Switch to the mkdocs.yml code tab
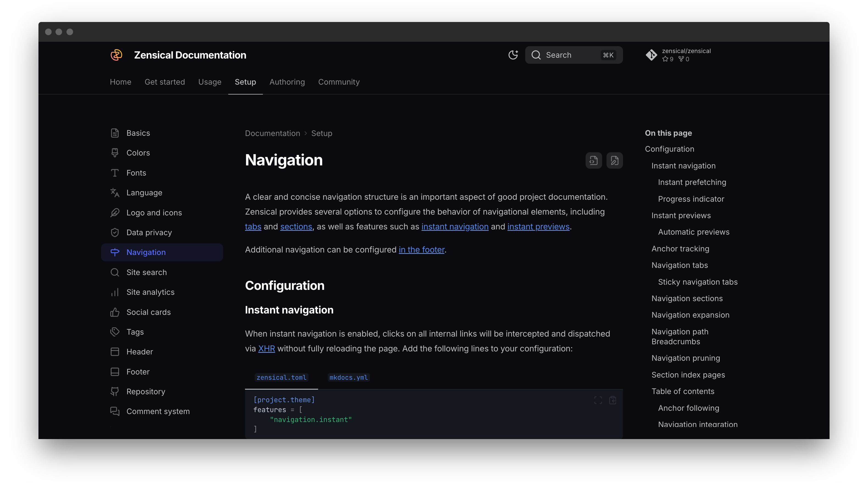Viewport: 868px width, 494px height. [348, 377]
